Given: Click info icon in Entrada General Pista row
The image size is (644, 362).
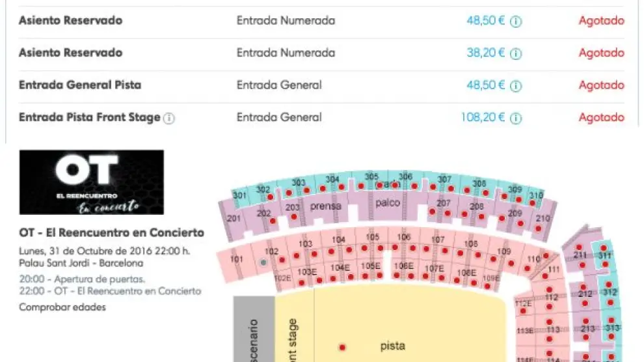Looking at the screenshot, I should click(516, 86).
